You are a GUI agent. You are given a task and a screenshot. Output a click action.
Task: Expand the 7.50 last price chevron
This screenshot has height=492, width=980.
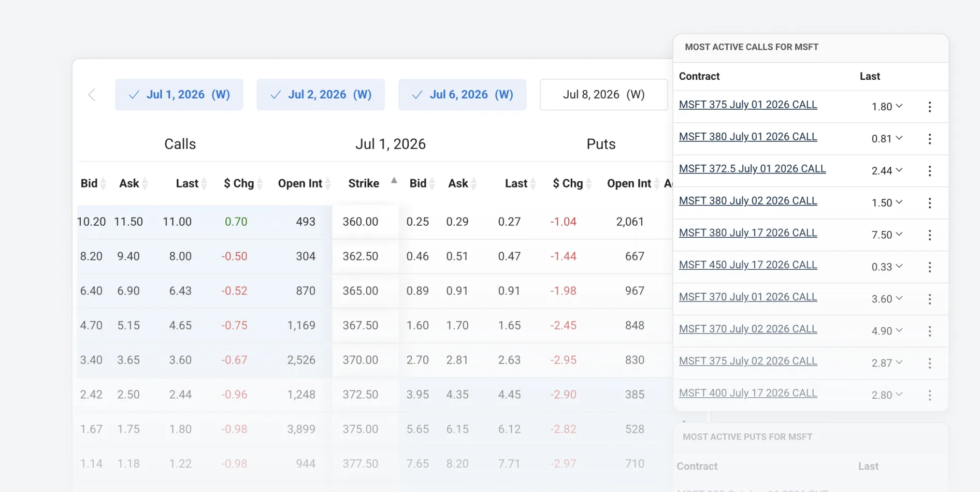tap(899, 235)
